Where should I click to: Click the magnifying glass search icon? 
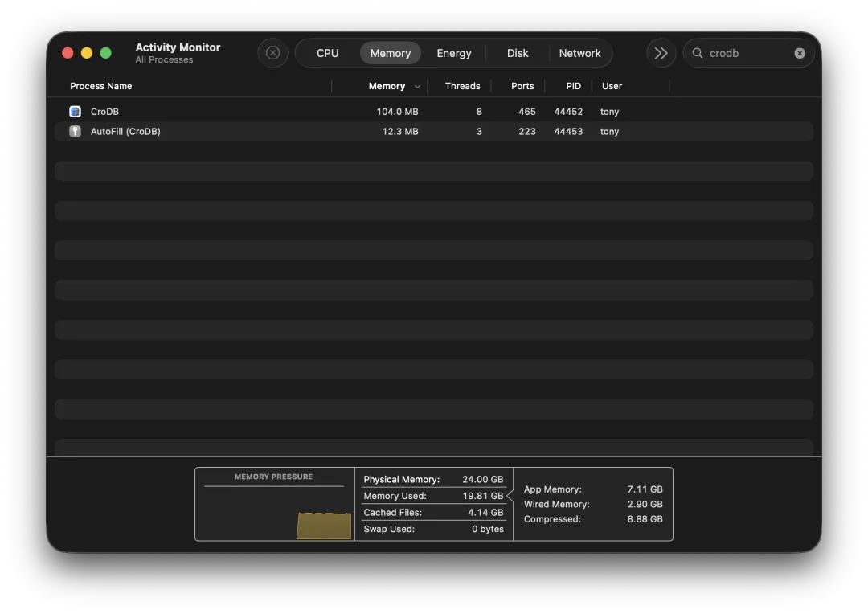pos(698,53)
